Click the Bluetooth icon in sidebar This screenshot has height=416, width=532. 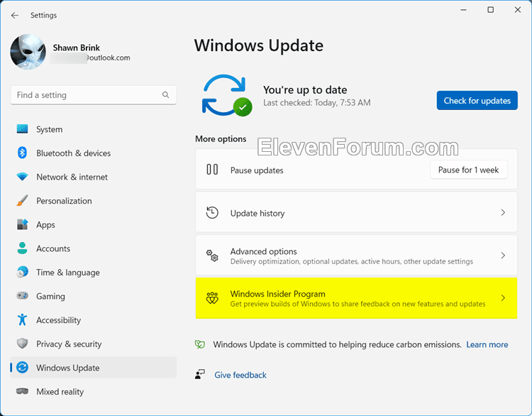(x=23, y=153)
